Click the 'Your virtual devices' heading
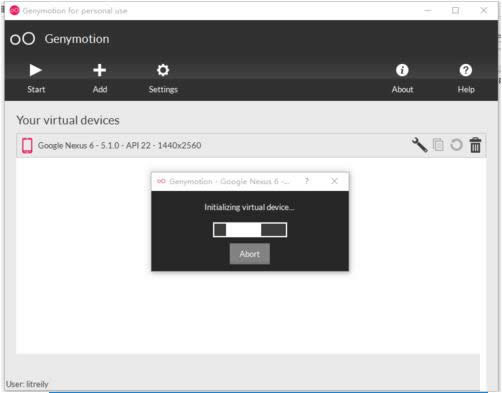 68,120
